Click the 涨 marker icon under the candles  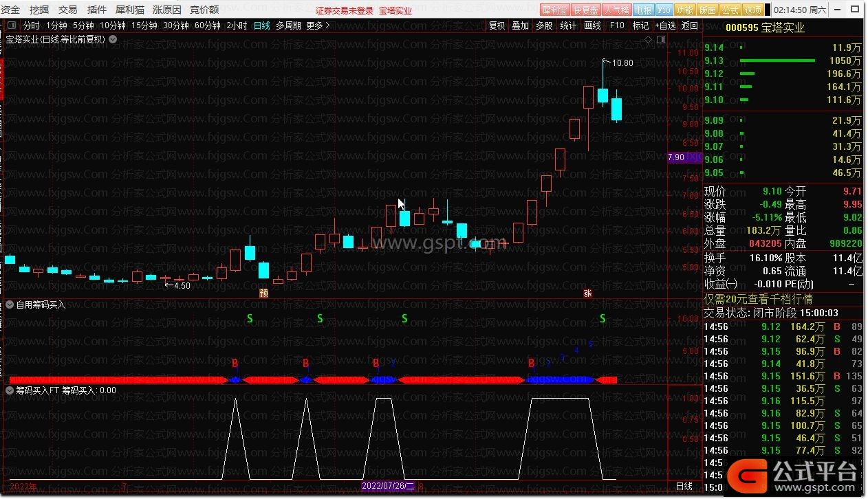click(x=587, y=293)
